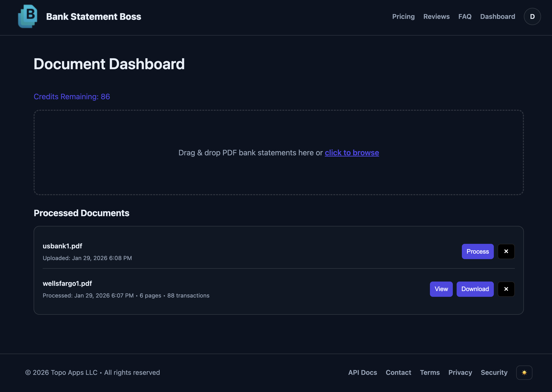Remove usbank1.pdf with its X icon
Image resolution: width=552 pixels, height=392 pixels.
click(x=506, y=251)
